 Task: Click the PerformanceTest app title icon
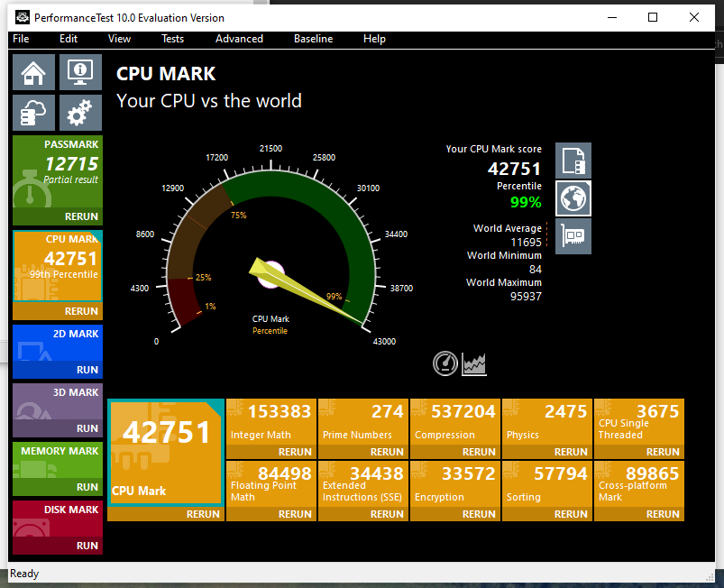click(x=23, y=17)
